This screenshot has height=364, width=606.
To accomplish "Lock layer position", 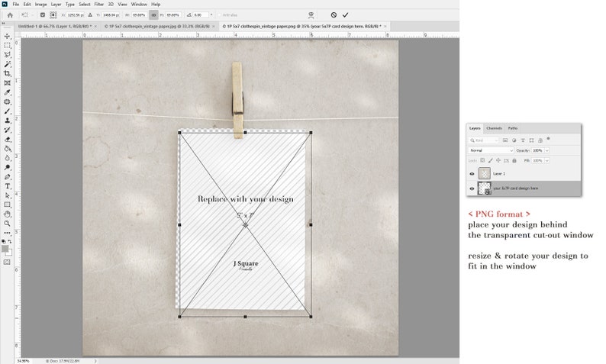I will (x=498, y=160).
